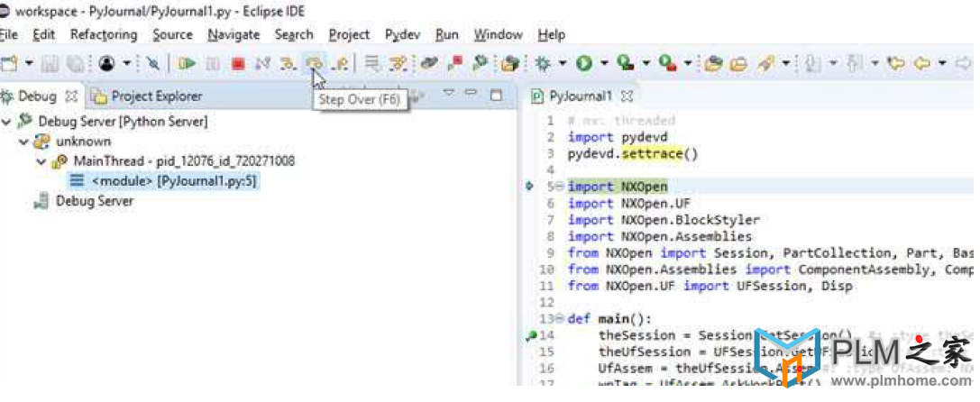Collapse the Debug Server [Python Server] node
This screenshot has height=402, width=980.
[6, 122]
